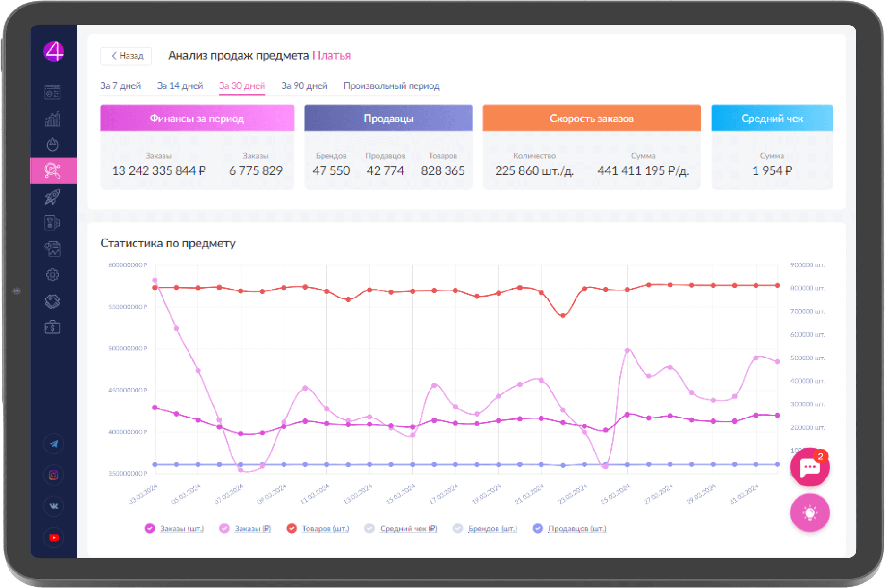Enable Средний чек (₽) legend checkbox

370,528
